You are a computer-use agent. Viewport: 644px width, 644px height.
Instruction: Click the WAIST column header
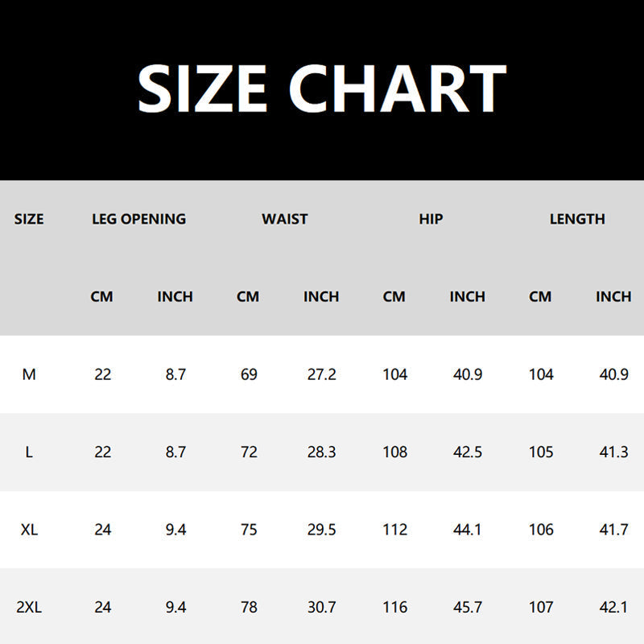click(x=285, y=219)
